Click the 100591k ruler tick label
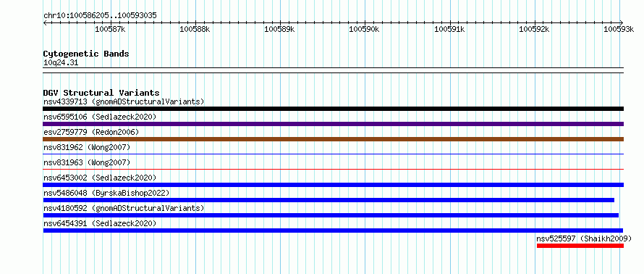The width and height of the screenshot is (644, 274). (449, 29)
